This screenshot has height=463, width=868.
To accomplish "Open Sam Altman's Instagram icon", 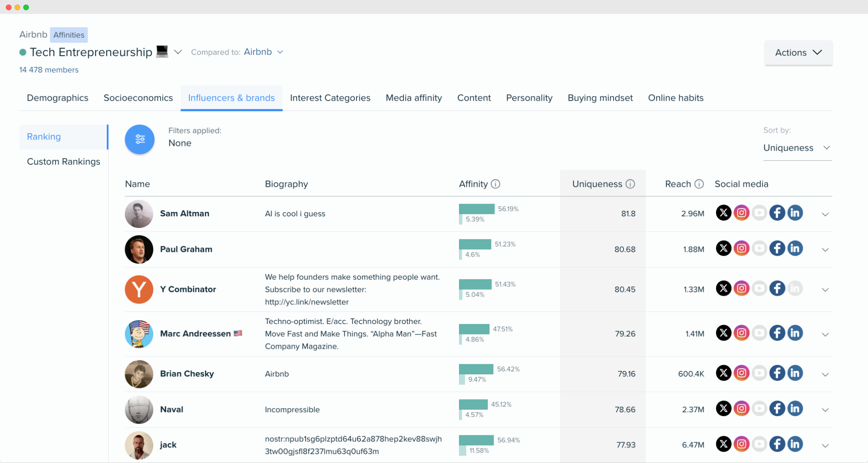I will tap(742, 213).
